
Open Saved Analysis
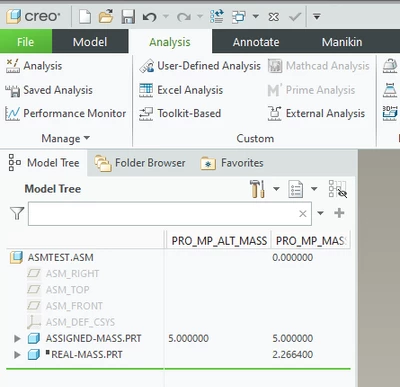[49, 90]
